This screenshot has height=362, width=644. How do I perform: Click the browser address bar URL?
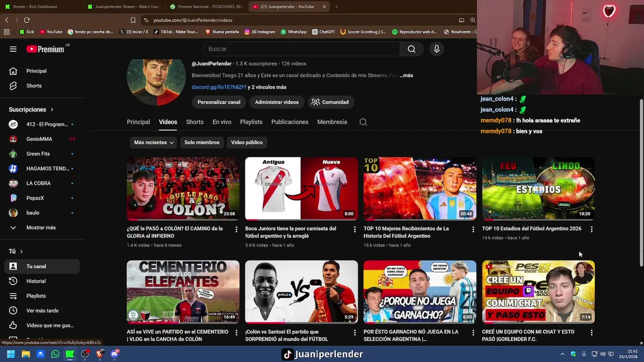(193, 20)
